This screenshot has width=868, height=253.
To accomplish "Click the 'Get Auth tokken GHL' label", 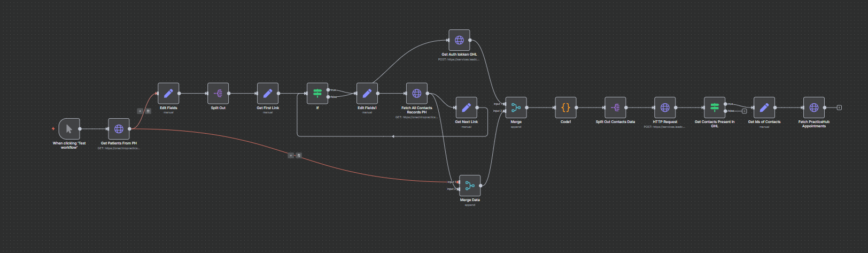I will 459,55.
